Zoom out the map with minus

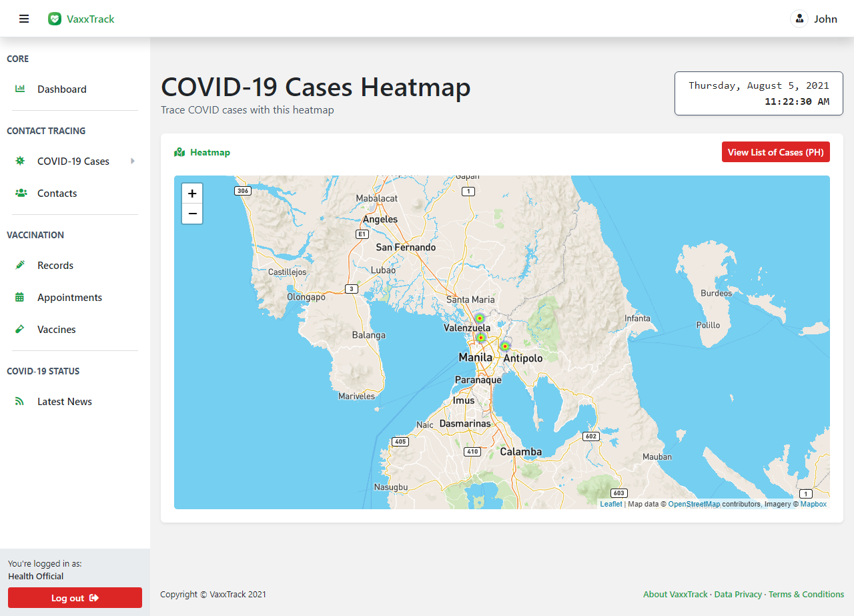[192, 214]
